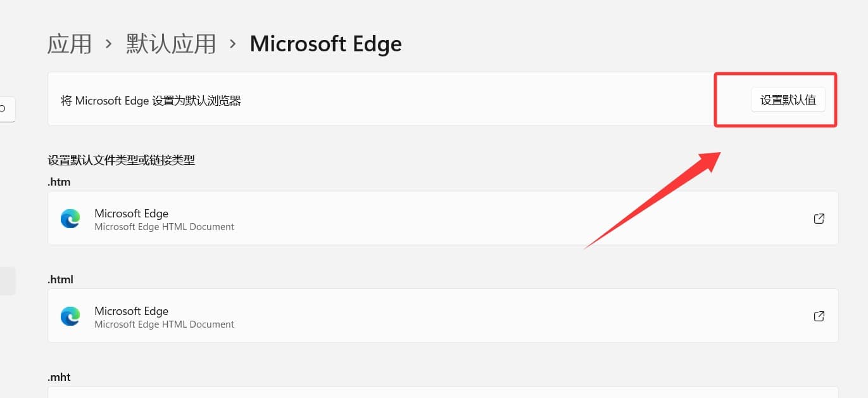868x398 pixels.
Task: Click the Microsoft Edge breadcrumb title
Action: point(325,44)
